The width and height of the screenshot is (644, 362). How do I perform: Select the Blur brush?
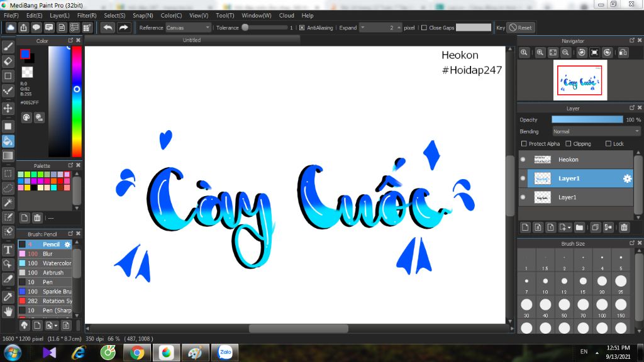point(45,254)
